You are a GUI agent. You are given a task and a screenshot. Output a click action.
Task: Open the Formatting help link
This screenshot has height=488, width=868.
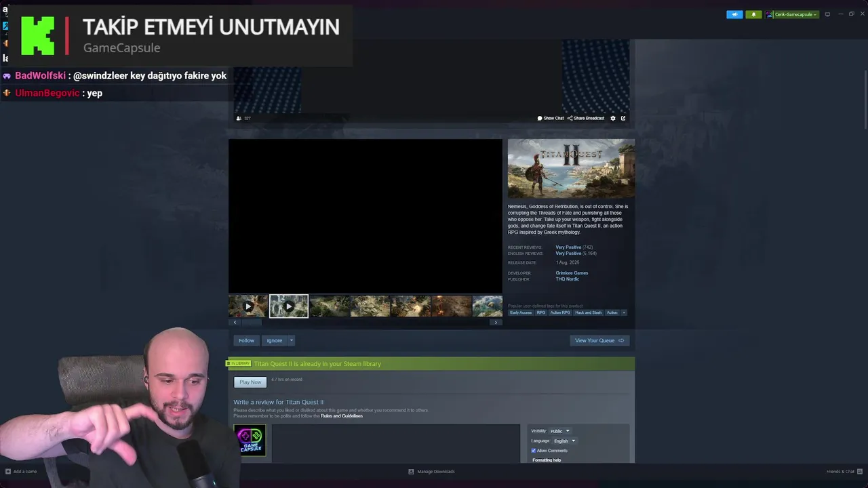(547, 460)
